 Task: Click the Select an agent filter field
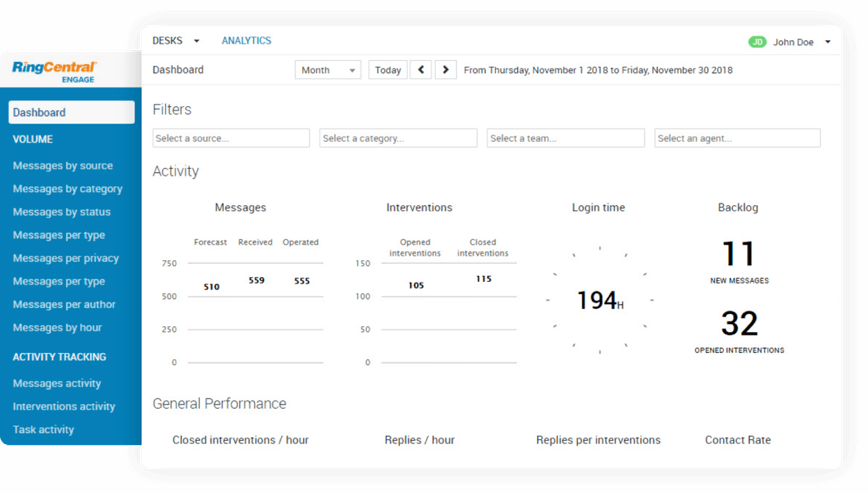737,138
